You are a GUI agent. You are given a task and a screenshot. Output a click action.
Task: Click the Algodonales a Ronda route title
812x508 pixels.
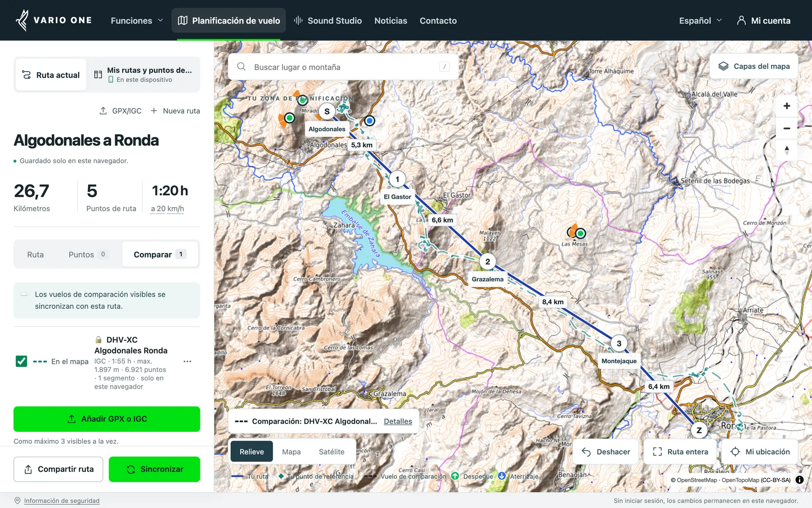point(86,140)
